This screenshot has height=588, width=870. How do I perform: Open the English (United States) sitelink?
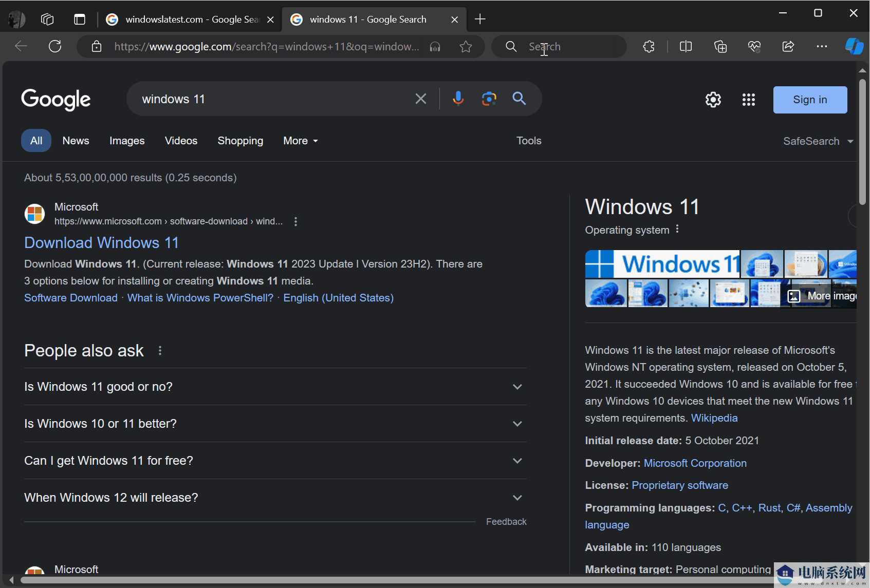(338, 298)
